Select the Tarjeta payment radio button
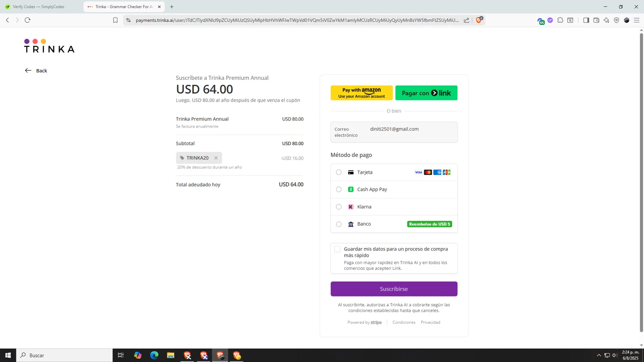 339,172
